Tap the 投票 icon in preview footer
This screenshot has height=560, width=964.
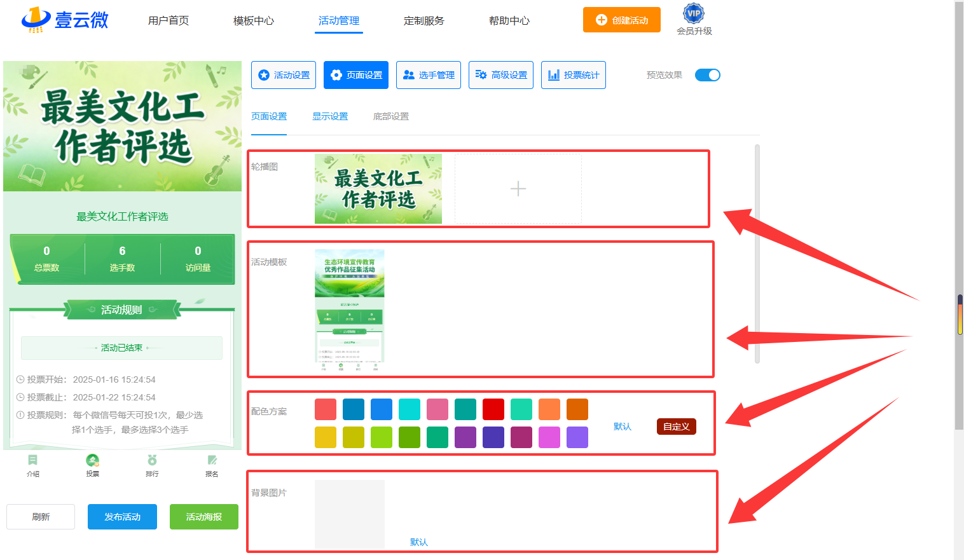click(x=93, y=465)
